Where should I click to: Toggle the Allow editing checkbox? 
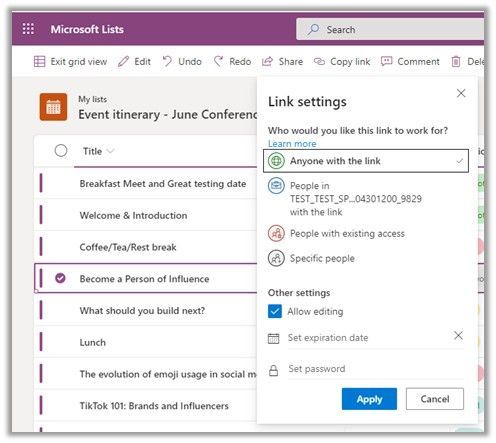pyautogui.click(x=275, y=311)
